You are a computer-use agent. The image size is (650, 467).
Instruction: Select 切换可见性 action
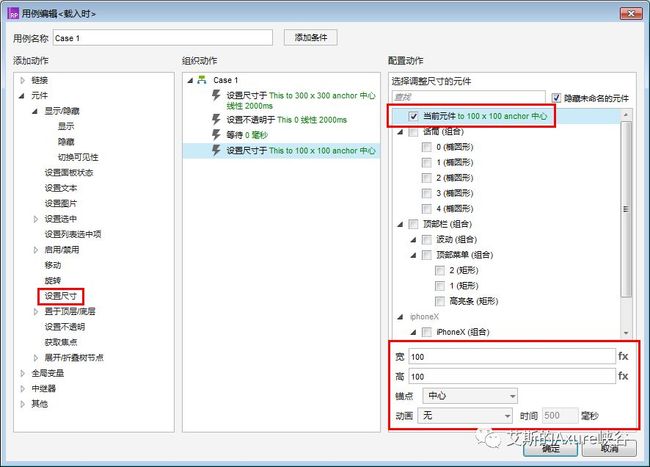[x=78, y=157]
